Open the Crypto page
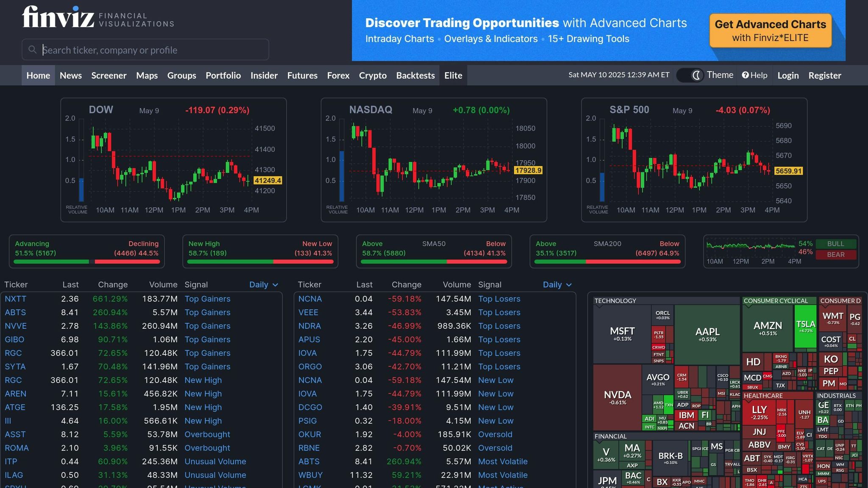Image resolution: width=868 pixels, height=488 pixels. (373, 75)
